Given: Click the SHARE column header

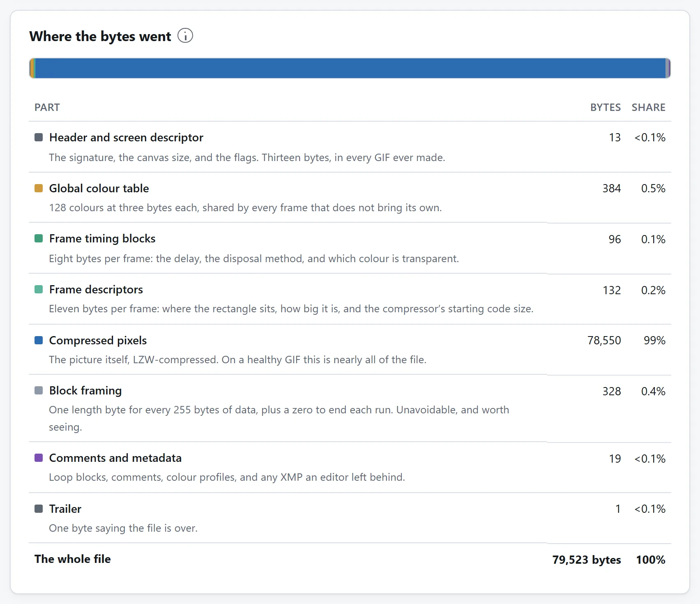Looking at the screenshot, I should coord(648,107).
